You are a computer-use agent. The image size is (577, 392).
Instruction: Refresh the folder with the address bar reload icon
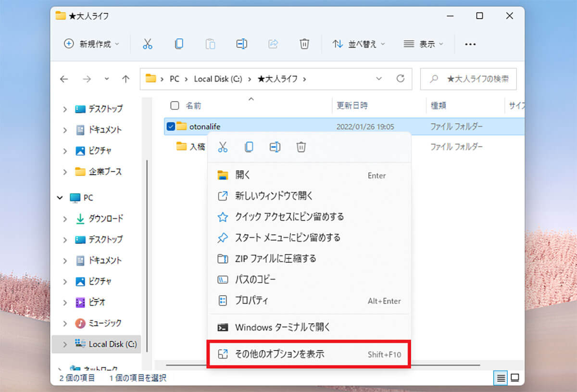click(400, 79)
